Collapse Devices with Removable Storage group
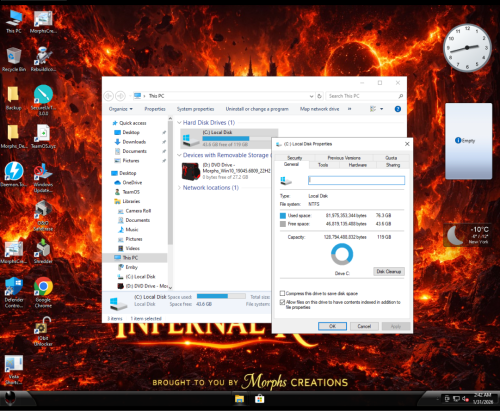This screenshot has width=500, height=411. pyautogui.click(x=179, y=155)
